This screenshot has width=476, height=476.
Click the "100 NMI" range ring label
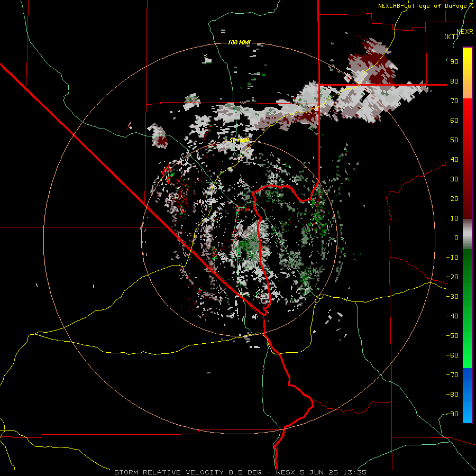click(x=239, y=42)
